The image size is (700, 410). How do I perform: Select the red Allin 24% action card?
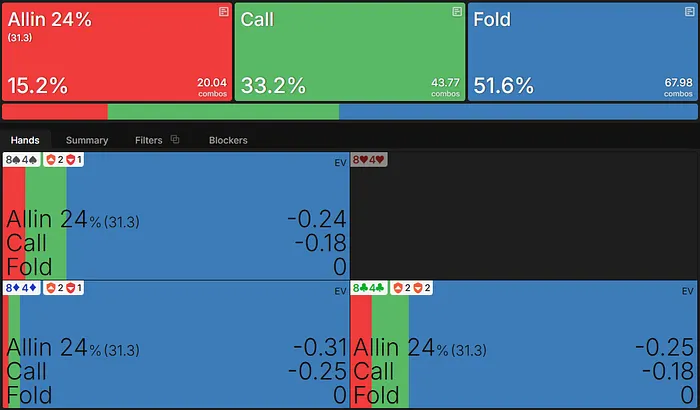[x=116, y=50]
